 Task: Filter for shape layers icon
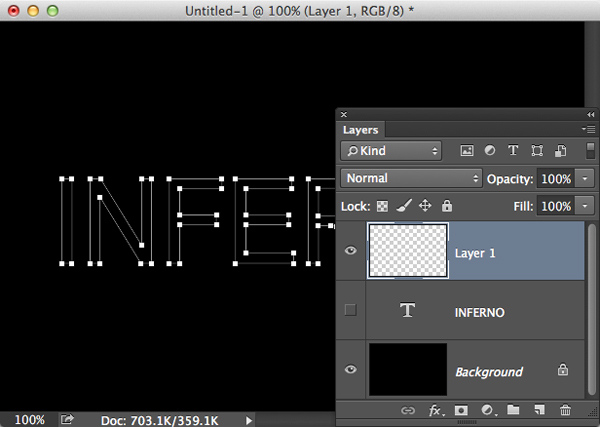[537, 150]
